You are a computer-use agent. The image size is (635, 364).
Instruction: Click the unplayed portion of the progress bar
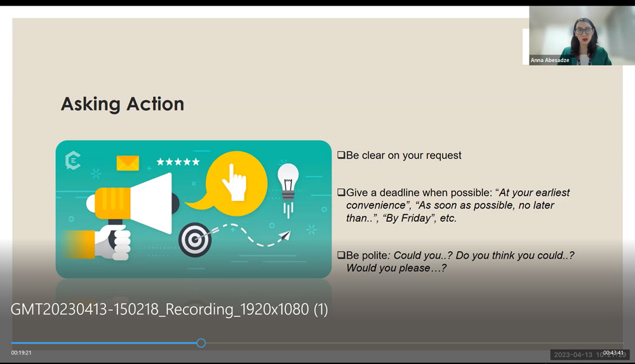tap(413, 343)
